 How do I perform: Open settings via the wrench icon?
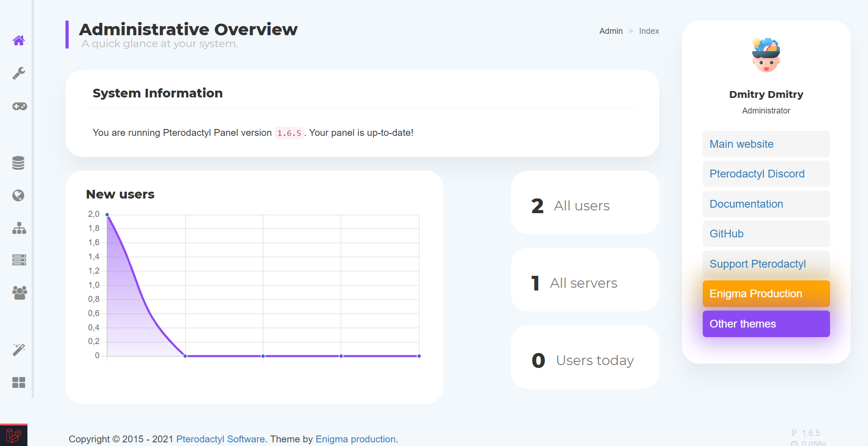click(x=19, y=73)
